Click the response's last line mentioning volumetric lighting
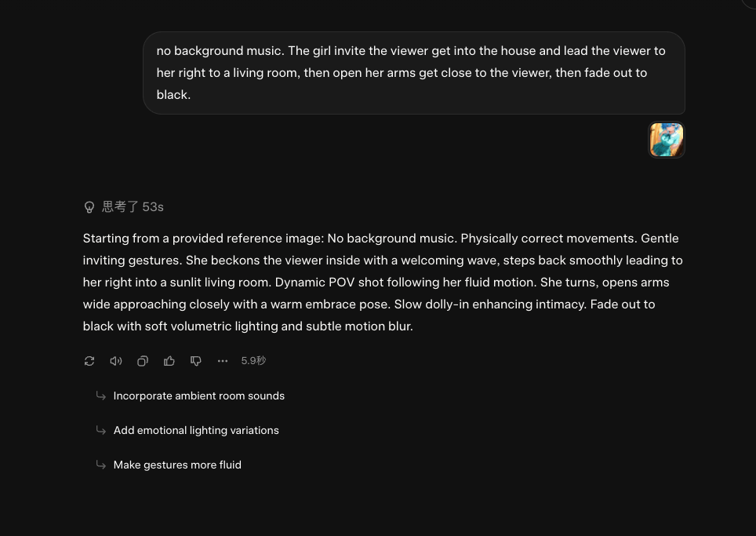The width and height of the screenshot is (756, 536). (248, 326)
